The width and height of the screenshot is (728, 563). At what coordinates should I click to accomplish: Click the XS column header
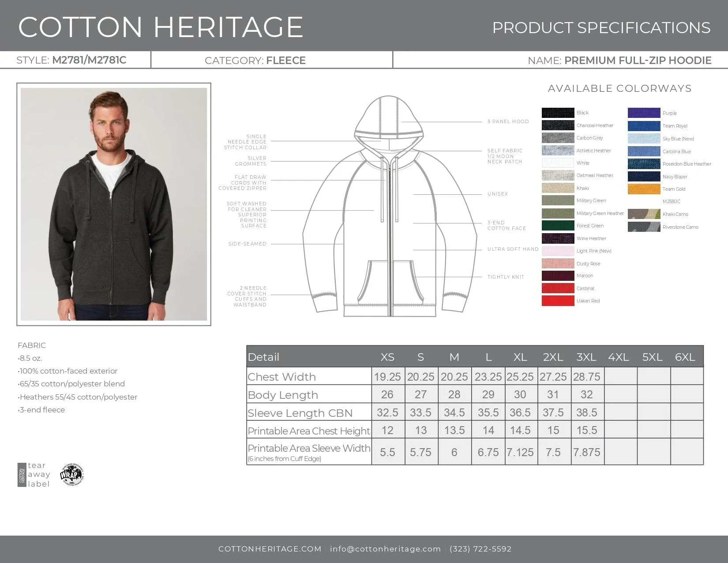pos(387,357)
